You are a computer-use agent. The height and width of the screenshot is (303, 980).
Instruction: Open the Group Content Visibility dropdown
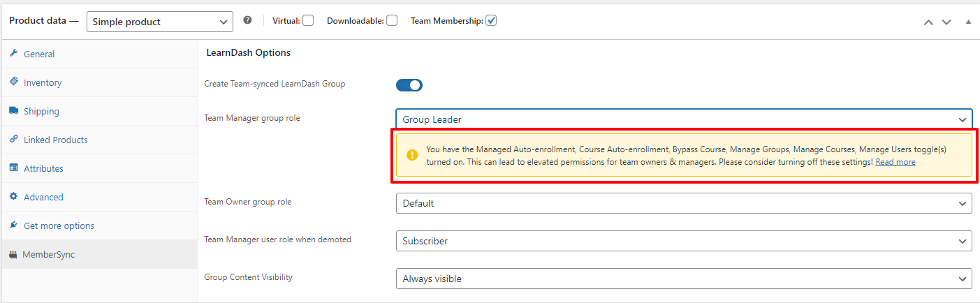pyautogui.click(x=684, y=279)
